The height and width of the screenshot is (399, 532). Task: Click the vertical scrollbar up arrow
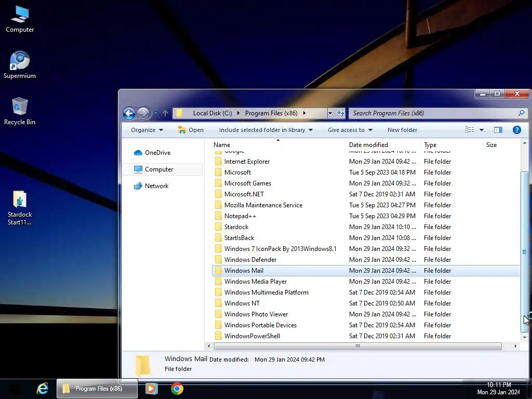point(525,143)
